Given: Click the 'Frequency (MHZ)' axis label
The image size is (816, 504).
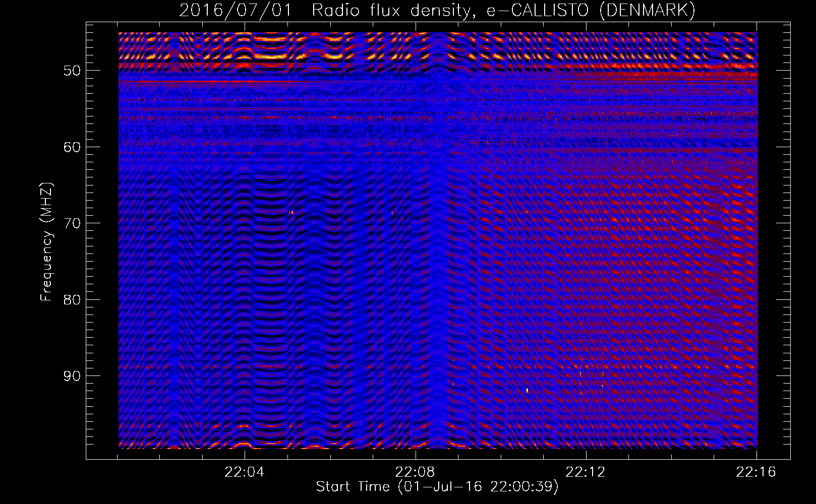Looking at the screenshot, I should (46, 242).
